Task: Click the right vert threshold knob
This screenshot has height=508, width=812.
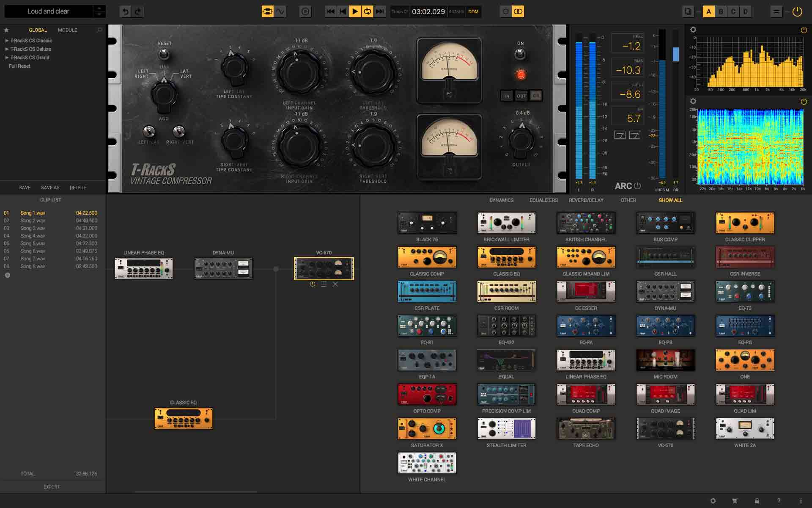Action: click(x=373, y=145)
